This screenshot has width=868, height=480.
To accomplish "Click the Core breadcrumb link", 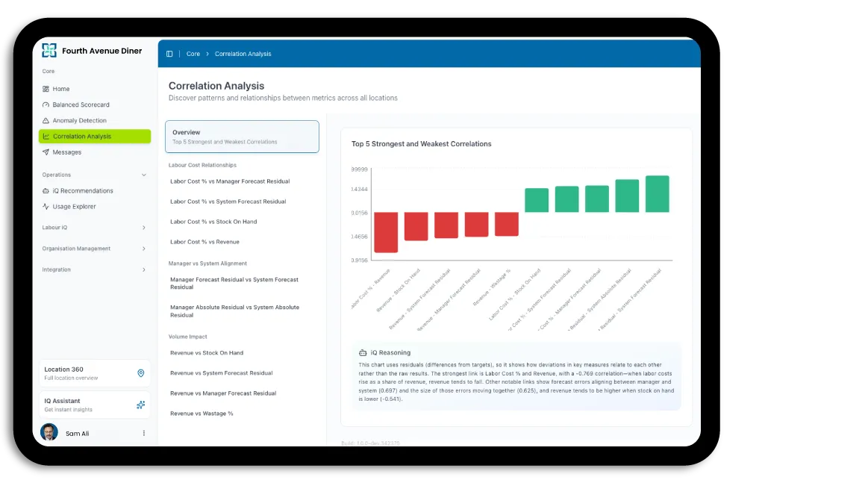I will [193, 54].
